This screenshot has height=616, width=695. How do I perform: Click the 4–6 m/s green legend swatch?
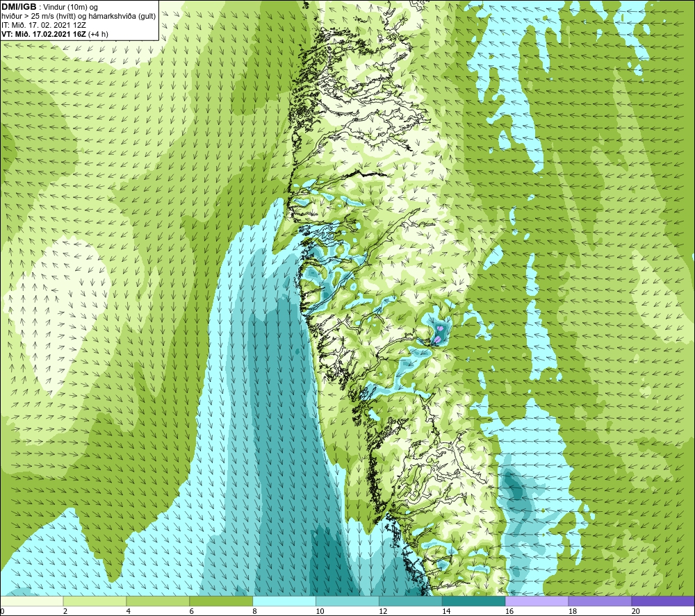click(158, 601)
